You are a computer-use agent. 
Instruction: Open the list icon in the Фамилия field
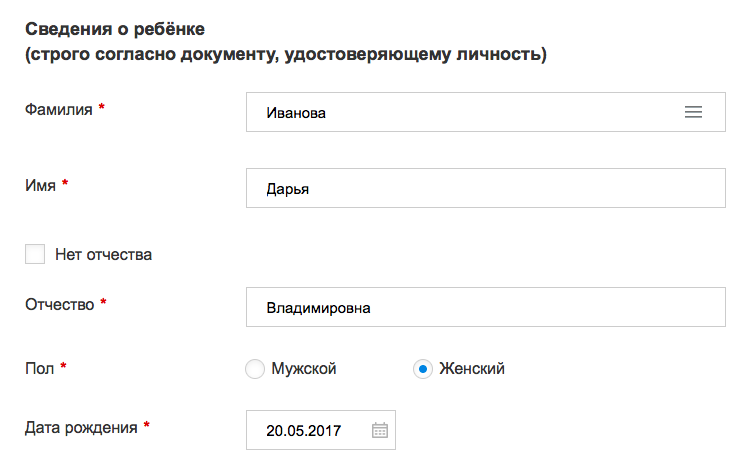pyautogui.click(x=693, y=113)
